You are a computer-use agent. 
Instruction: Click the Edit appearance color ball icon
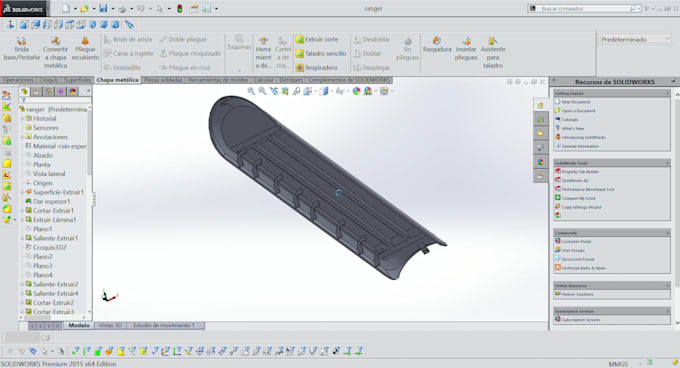[356, 91]
